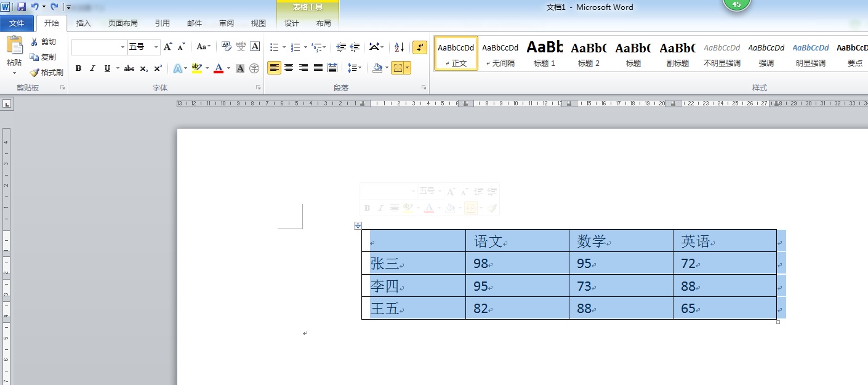Open the customize quick access toolbar arrow
Image resolution: width=868 pixels, height=385 pixels.
pyautogui.click(x=68, y=7)
